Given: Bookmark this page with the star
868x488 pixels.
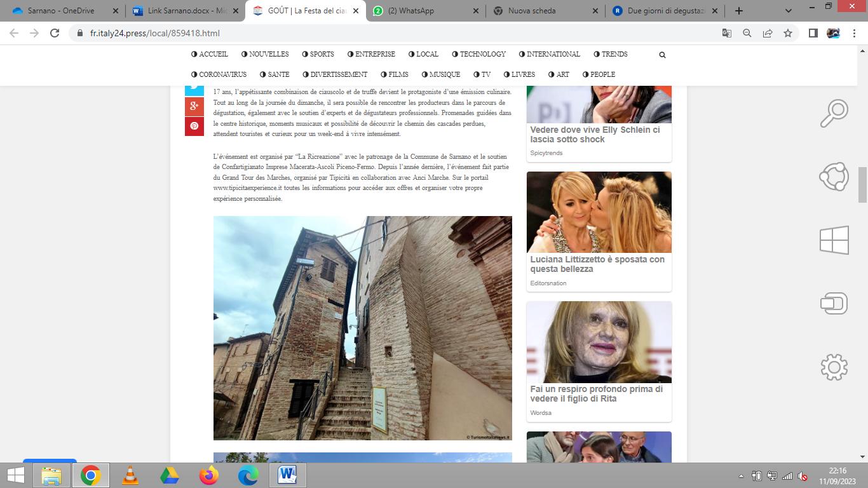Looking at the screenshot, I should tap(788, 33).
